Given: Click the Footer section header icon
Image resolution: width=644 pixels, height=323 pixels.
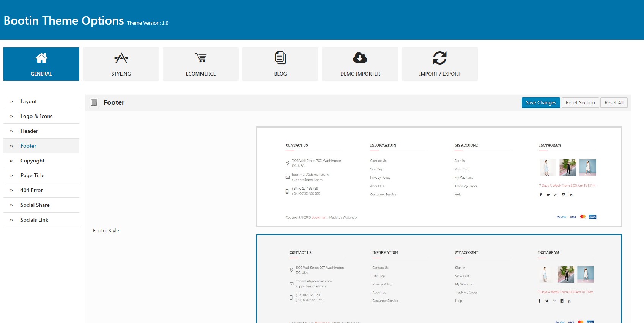Looking at the screenshot, I should 94,102.
